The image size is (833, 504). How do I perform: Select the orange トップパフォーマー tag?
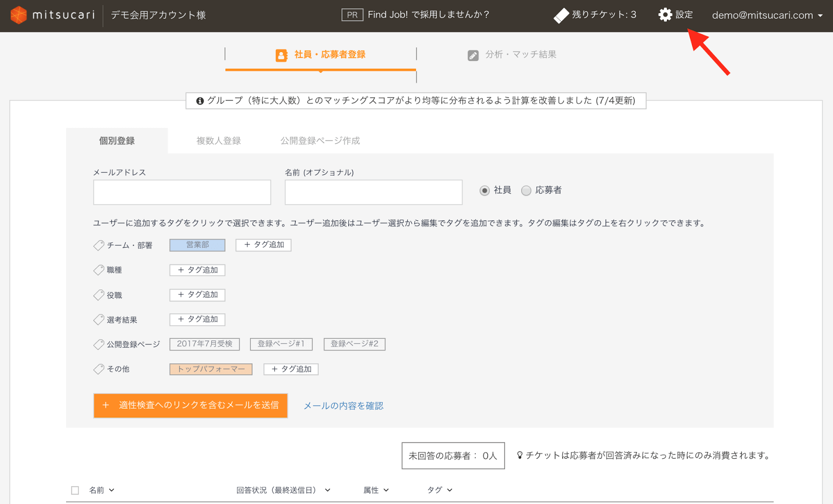click(x=210, y=369)
